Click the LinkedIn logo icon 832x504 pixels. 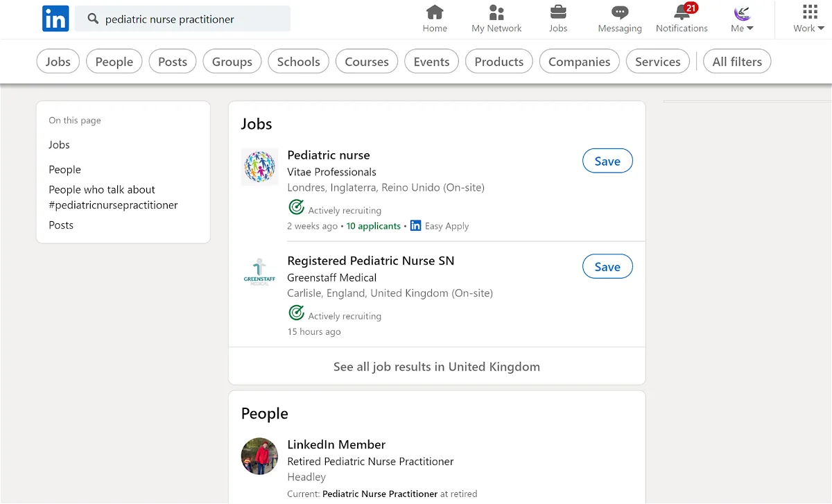(55, 19)
